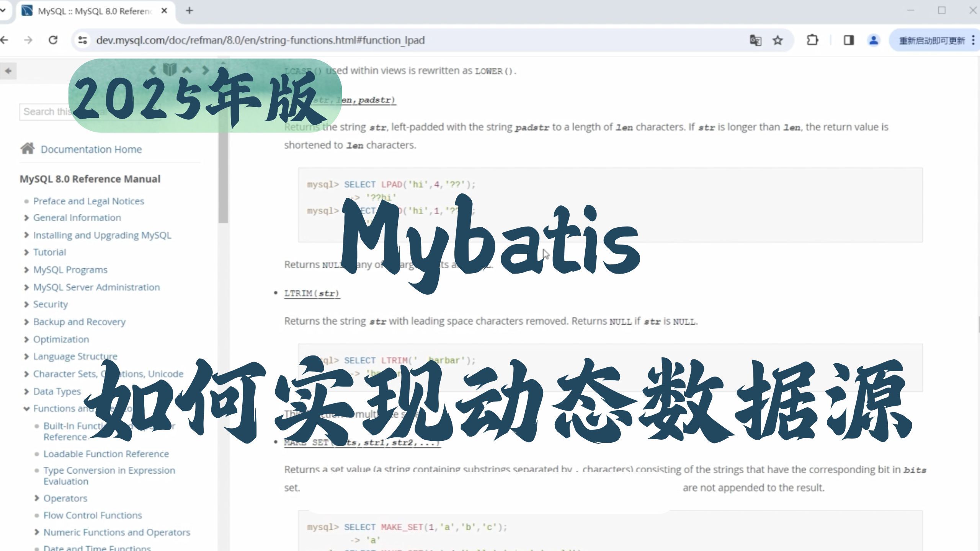Open the Tutorial tree link

[x=49, y=252]
